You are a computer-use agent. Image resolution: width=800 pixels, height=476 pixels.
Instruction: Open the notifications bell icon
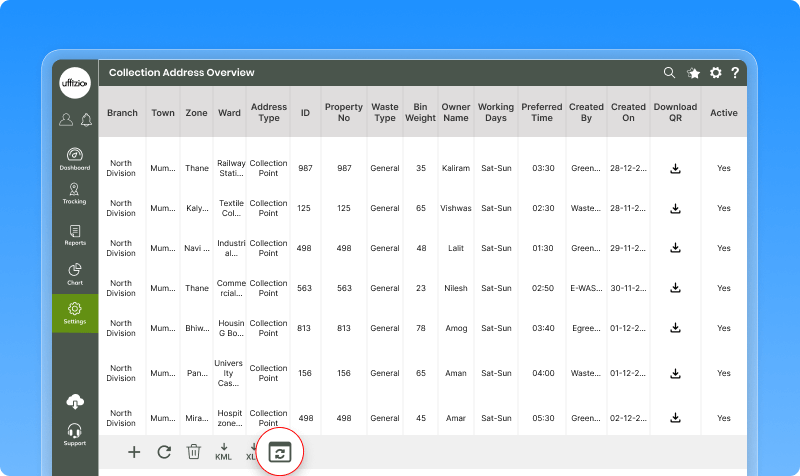86,120
